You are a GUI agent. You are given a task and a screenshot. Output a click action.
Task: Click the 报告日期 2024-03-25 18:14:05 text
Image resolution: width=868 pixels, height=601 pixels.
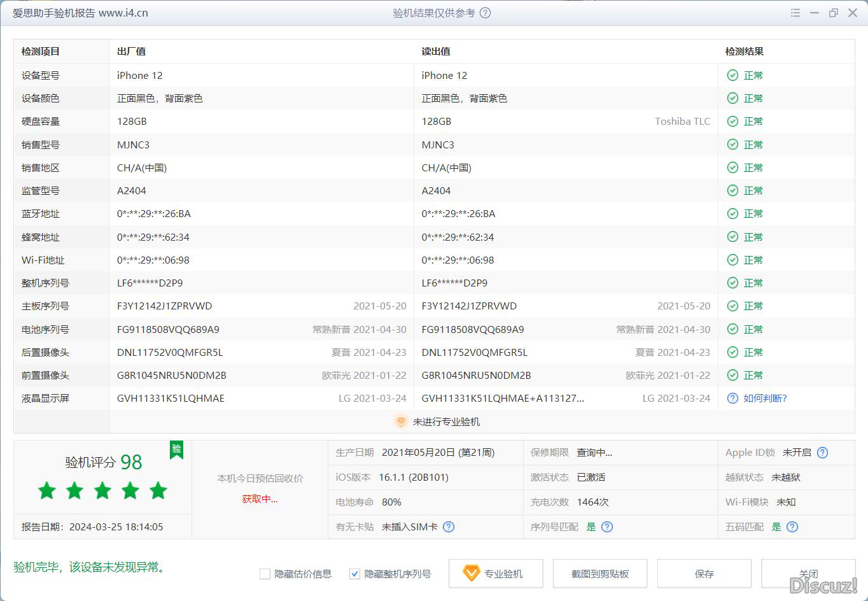click(92, 527)
